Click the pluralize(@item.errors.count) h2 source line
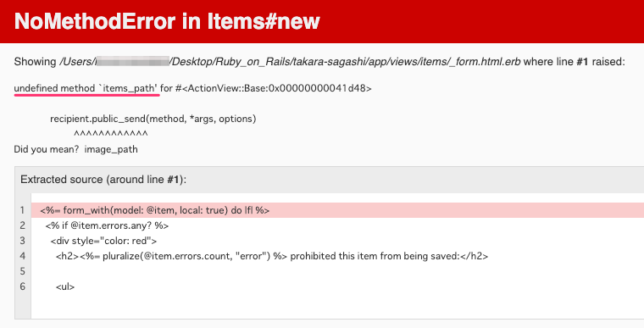Screen dimensions: 644x328 click(x=272, y=256)
